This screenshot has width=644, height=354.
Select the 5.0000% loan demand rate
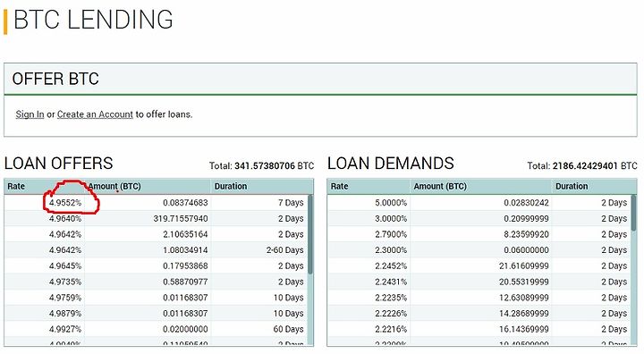(391, 203)
